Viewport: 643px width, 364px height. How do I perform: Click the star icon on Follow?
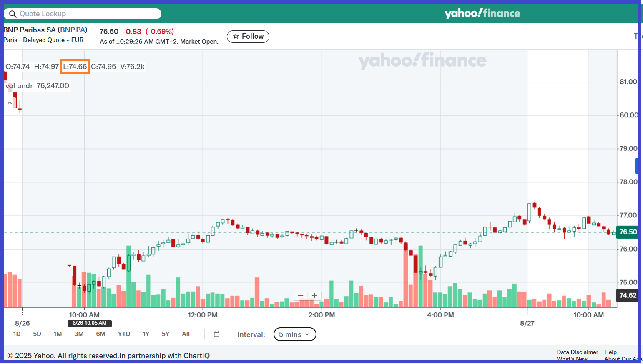[236, 36]
